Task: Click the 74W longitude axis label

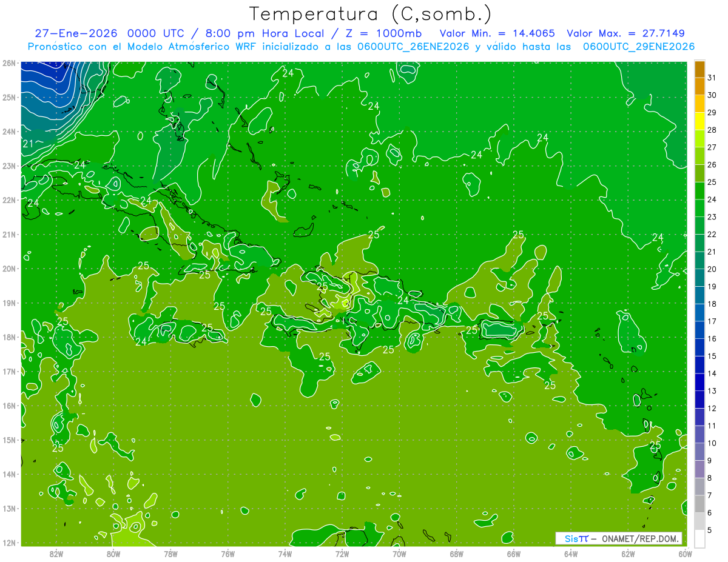Action: pyautogui.click(x=285, y=554)
